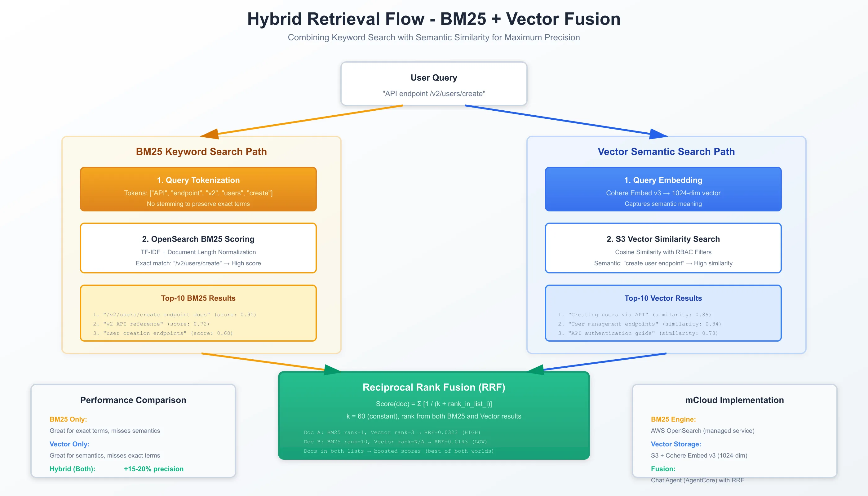Click the Tokens list line in Query Tokenization
The width and height of the screenshot is (868, 496).
(198, 193)
